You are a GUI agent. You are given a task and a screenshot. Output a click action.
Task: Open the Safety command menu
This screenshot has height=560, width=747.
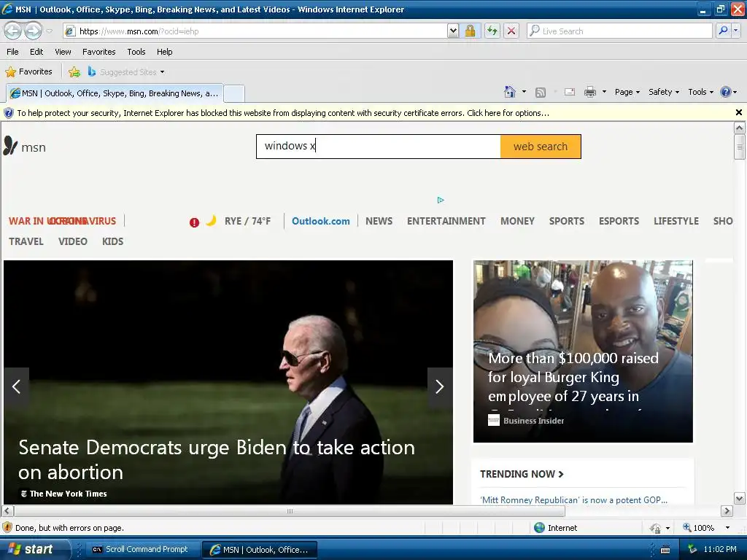(664, 92)
